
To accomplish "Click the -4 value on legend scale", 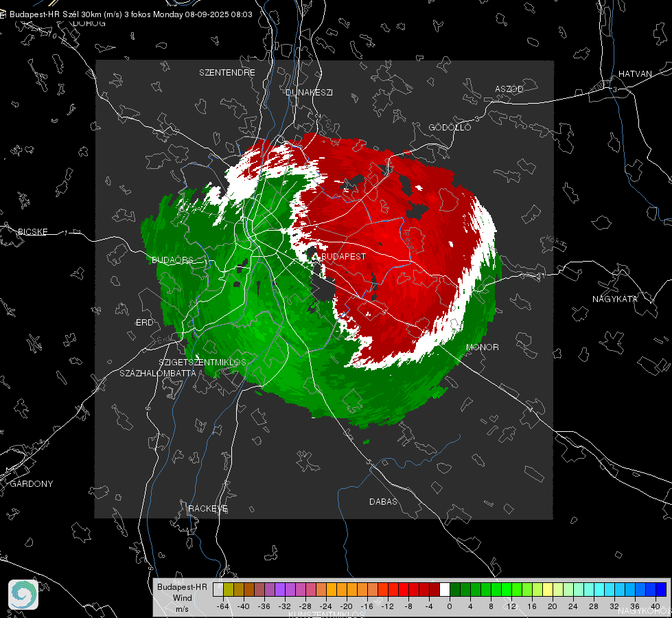I will (428, 606).
